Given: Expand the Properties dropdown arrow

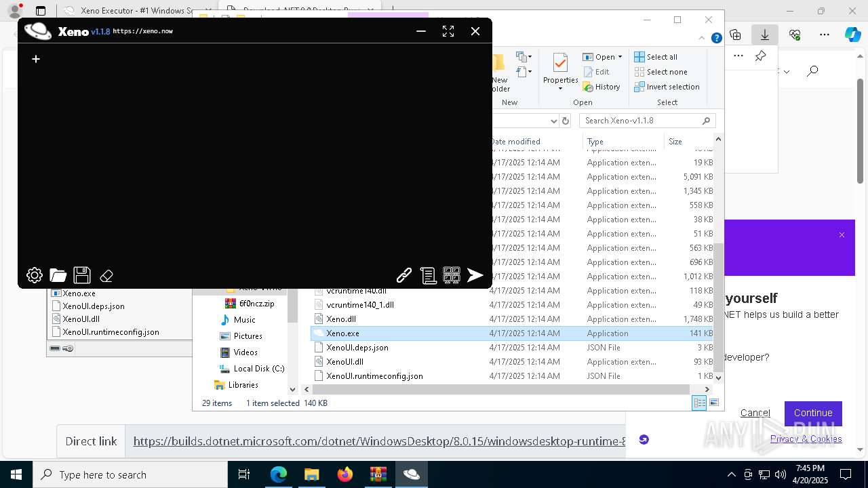Looking at the screenshot, I should point(560,89).
